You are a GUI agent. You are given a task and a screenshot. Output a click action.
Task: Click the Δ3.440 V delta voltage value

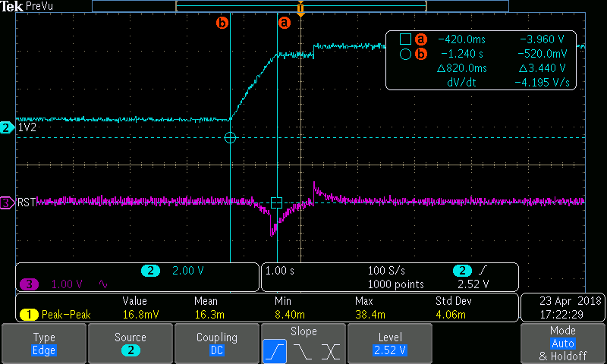coord(542,68)
